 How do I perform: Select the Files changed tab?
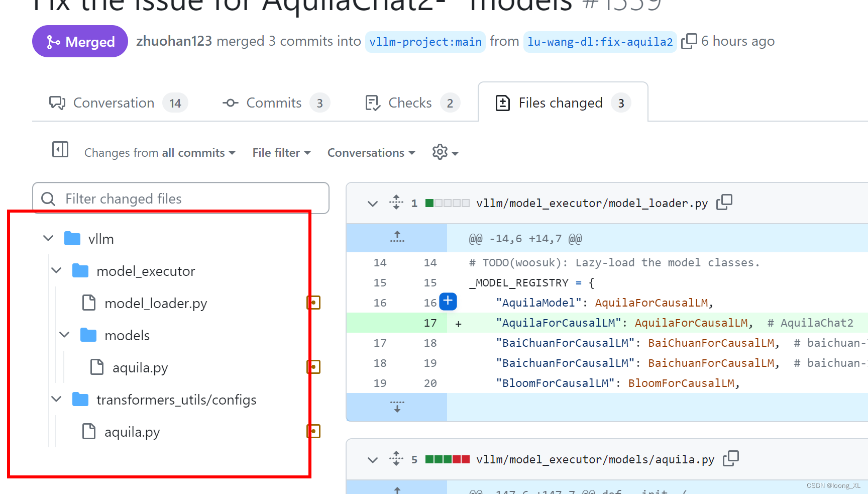pyautogui.click(x=563, y=103)
